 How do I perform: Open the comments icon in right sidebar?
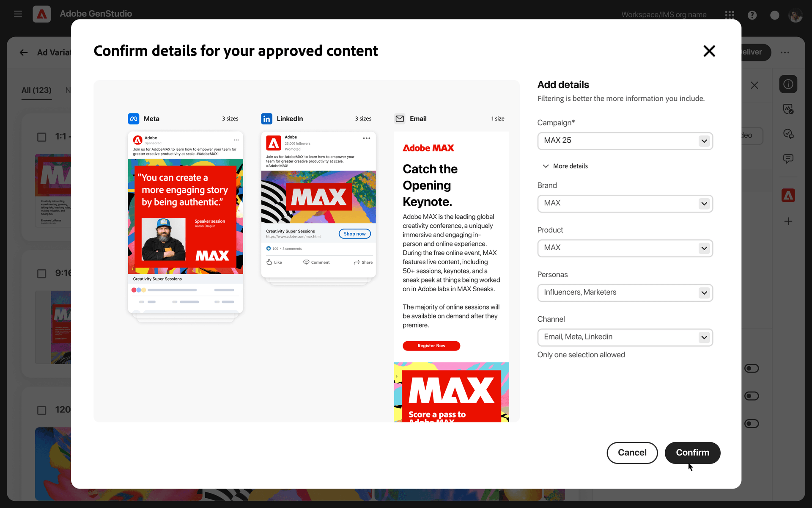coord(788,159)
